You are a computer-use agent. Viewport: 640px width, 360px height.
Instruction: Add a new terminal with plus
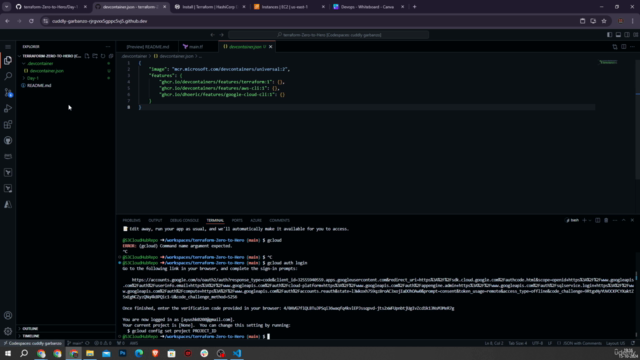pyautogui.click(x=584, y=220)
